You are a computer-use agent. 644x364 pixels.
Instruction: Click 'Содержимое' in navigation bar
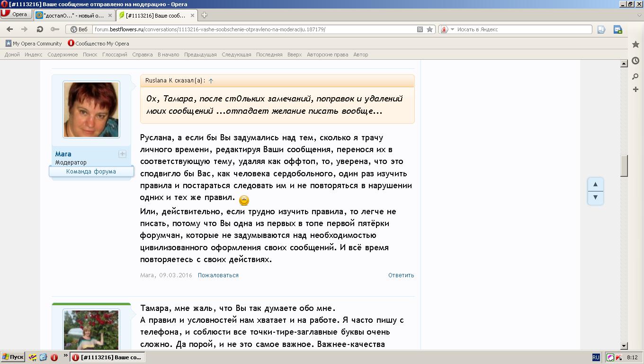tap(63, 55)
